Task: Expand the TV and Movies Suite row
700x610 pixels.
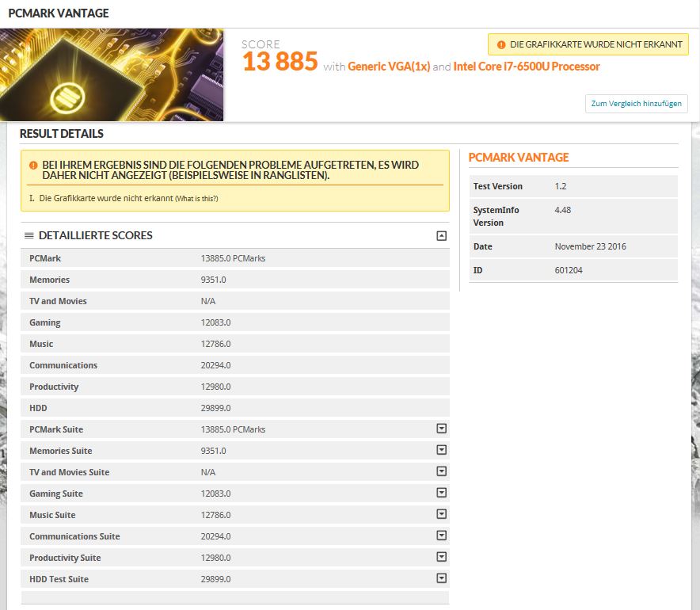Action: click(441, 471)
